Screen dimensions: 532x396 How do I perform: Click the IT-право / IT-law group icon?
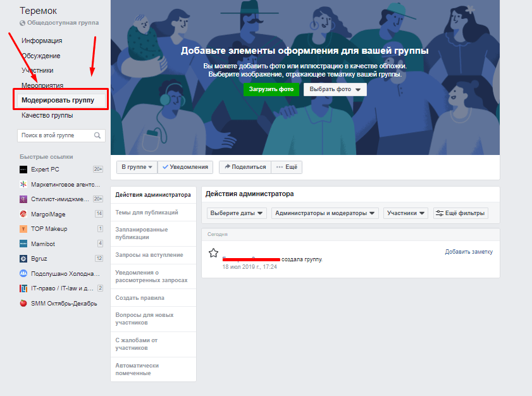point(23,288)
